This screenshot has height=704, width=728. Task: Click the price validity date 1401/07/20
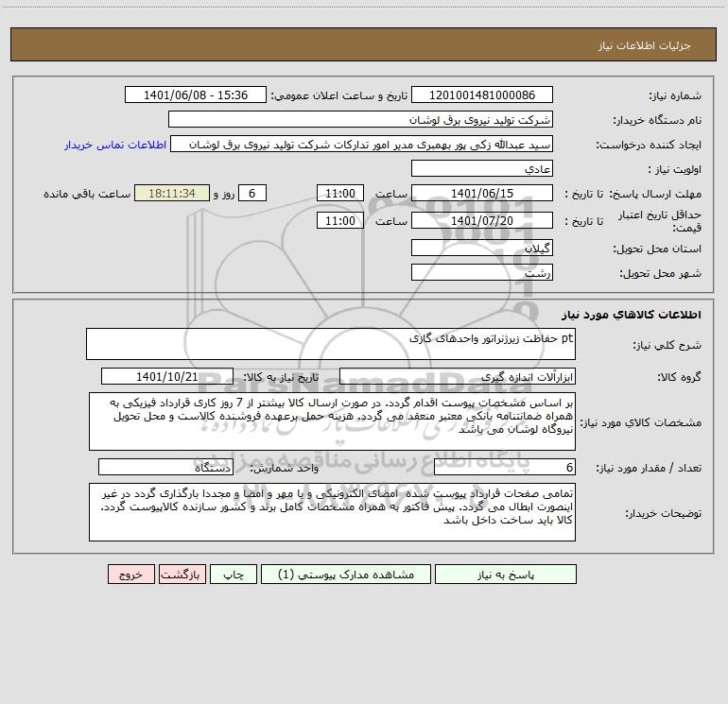(x=482, y=220)
